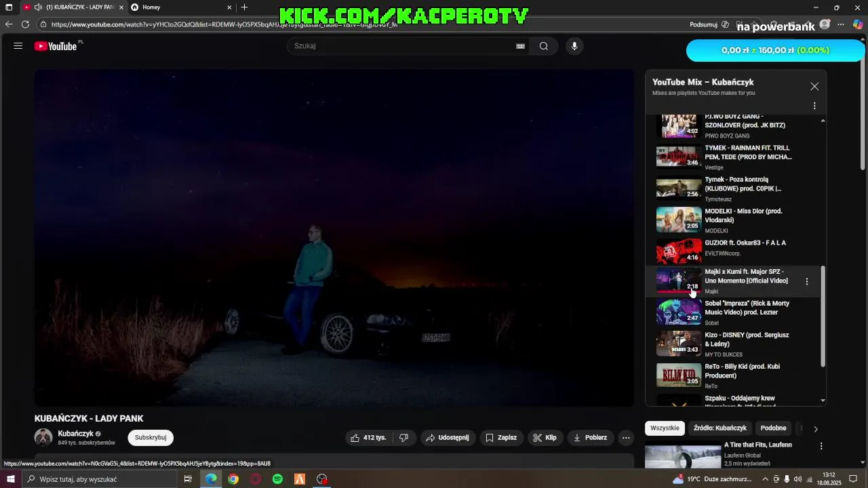Open A Tire that Fits, Laufenn thumbnail

click(683, 455)
